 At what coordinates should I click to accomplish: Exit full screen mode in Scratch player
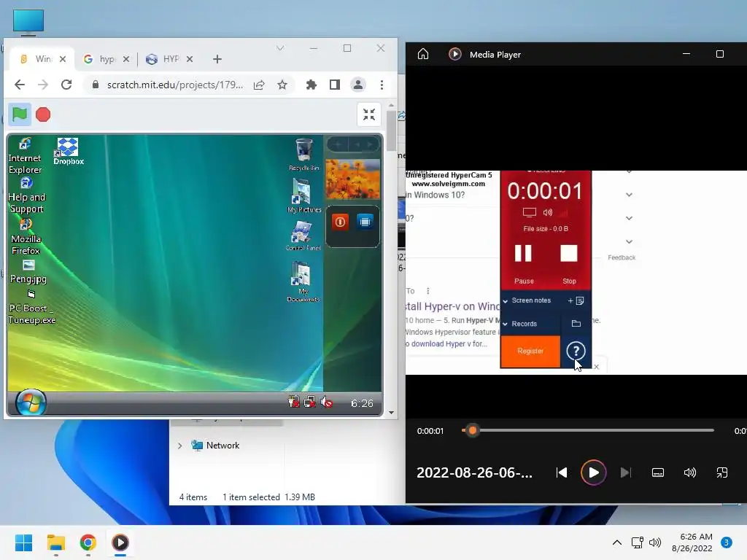(369, 114)
